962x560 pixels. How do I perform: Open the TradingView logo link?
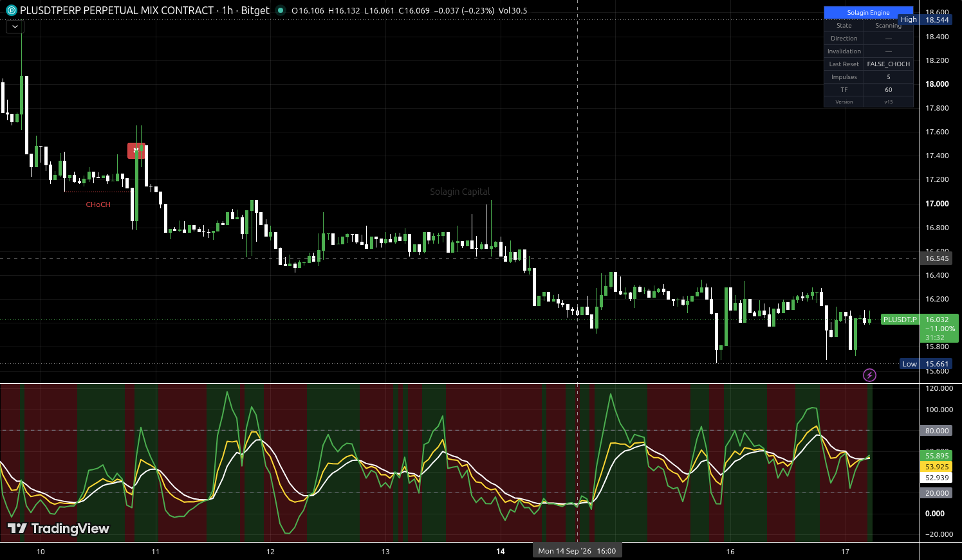click(59, 528)
